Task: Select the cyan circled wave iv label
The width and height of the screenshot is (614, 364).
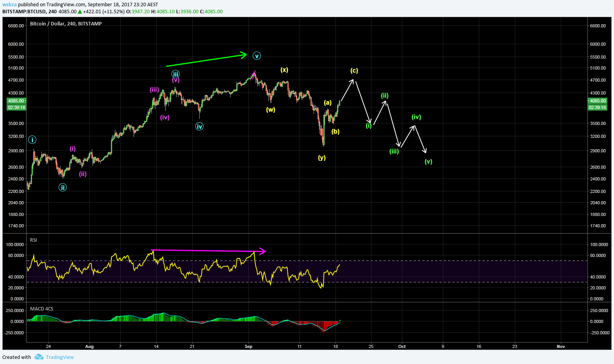Action: (200, 126)
